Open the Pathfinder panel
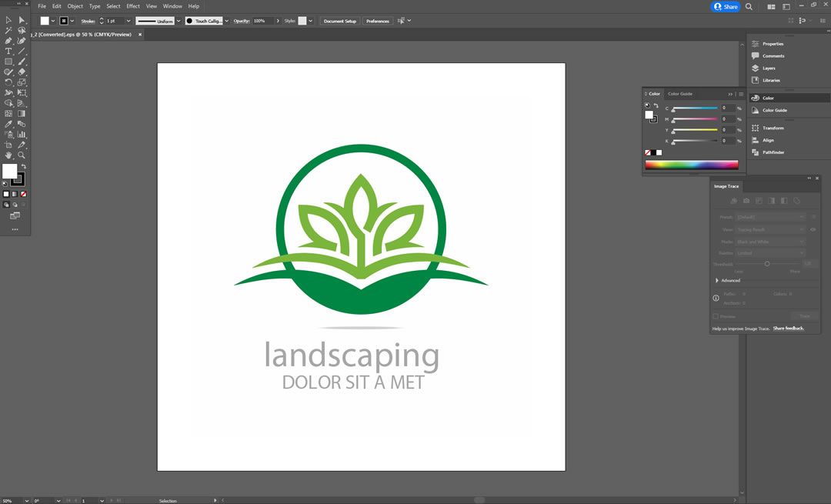 click(773, 152)
